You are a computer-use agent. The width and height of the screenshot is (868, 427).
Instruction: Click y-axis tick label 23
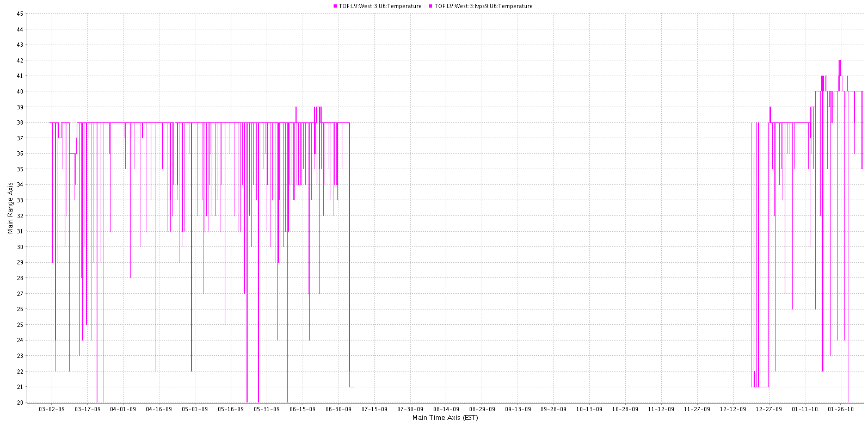(20, 356)
